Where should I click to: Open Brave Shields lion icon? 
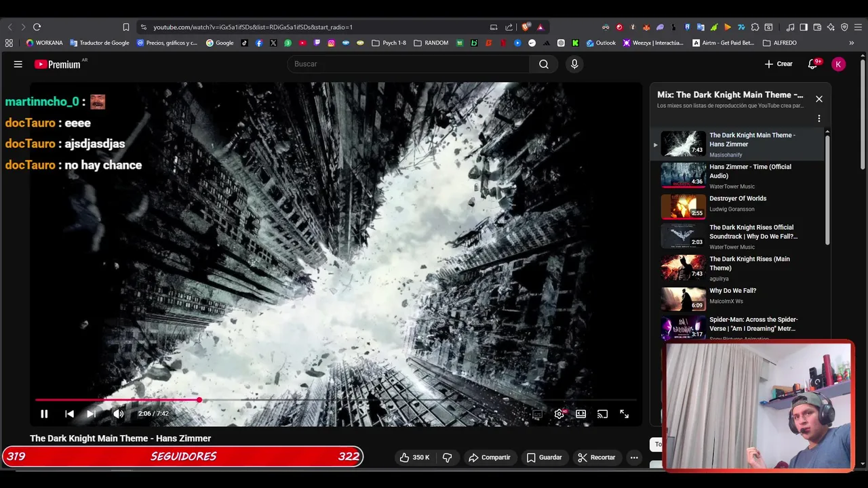click(526, 27)
